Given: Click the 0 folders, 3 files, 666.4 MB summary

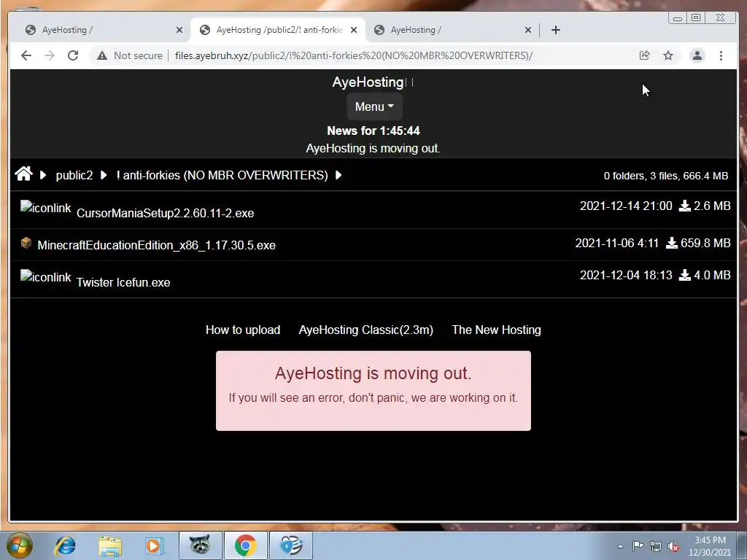Looking at the screenshot, I should click(x=665, y=176).
